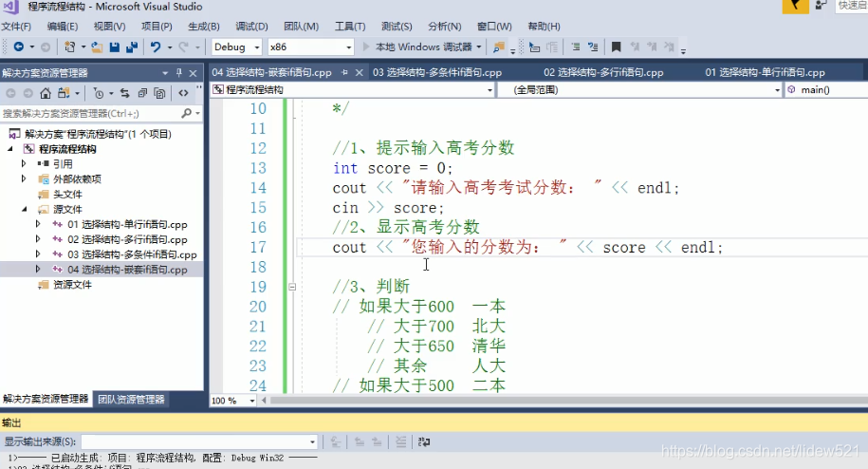The height and width of the screenshot is (469, 868).
Task: Expand the 引用 node
Action: tap(24, 163)
